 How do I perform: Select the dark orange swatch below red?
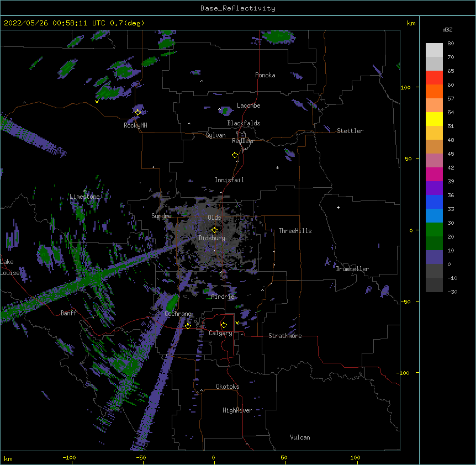(434, 91)
